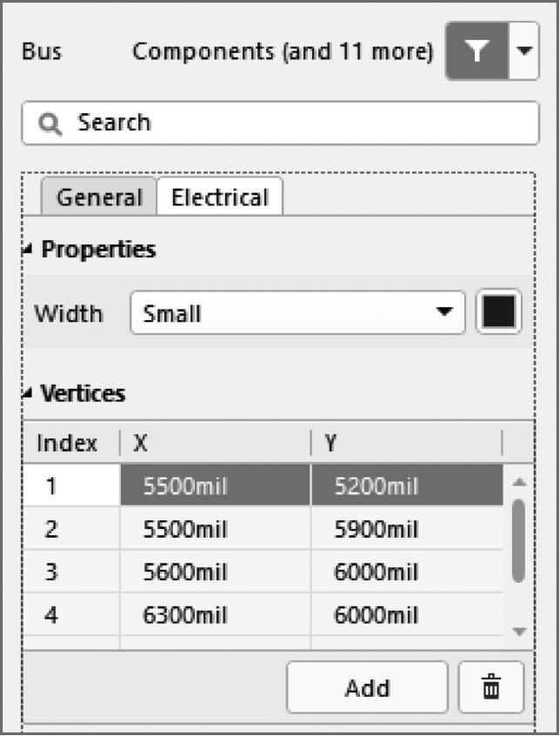Collapse the Vertices section
Image resolution: width=560 pixels, height=736 pixels.
[30, 395]
